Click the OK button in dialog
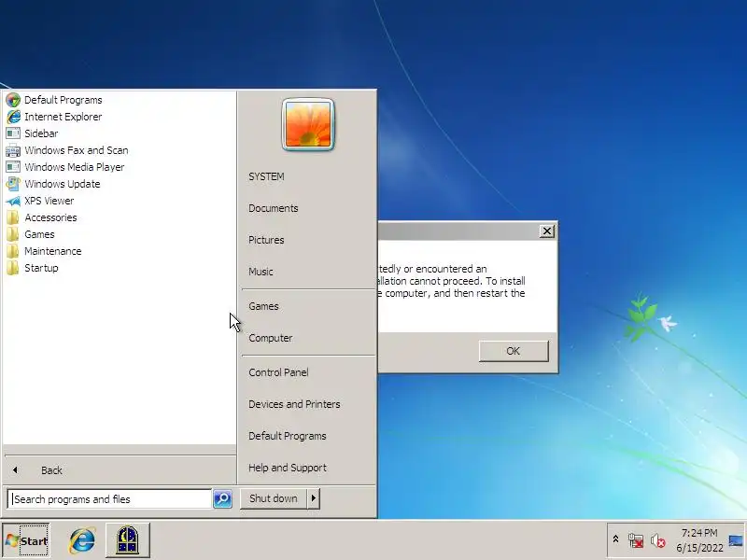Screen dimensions: 747x560 [514, 351]
